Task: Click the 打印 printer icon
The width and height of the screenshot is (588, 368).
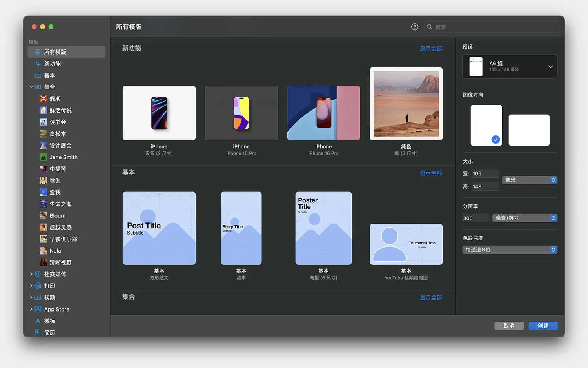Action: pyautogui.click(x=38, y=286)
